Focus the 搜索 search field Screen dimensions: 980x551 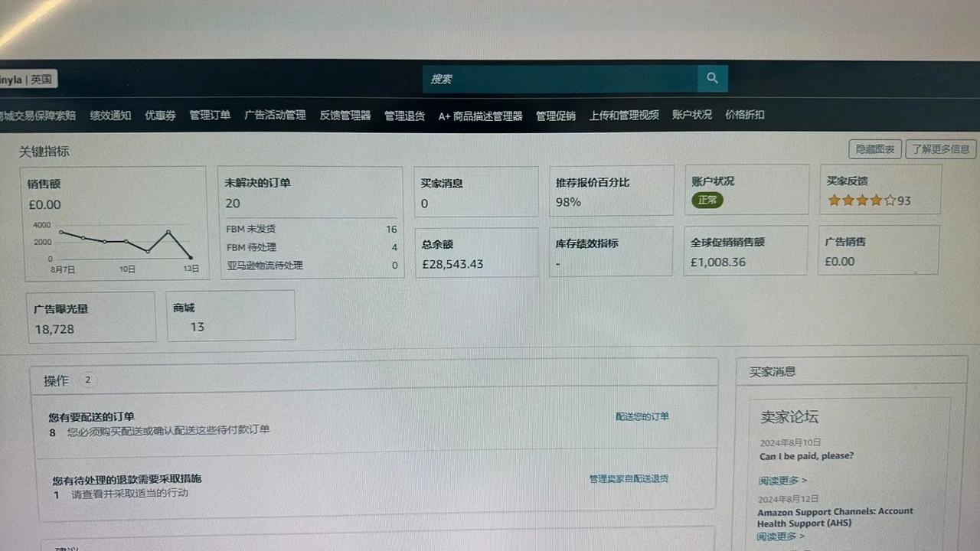click(x=560, y=79)
